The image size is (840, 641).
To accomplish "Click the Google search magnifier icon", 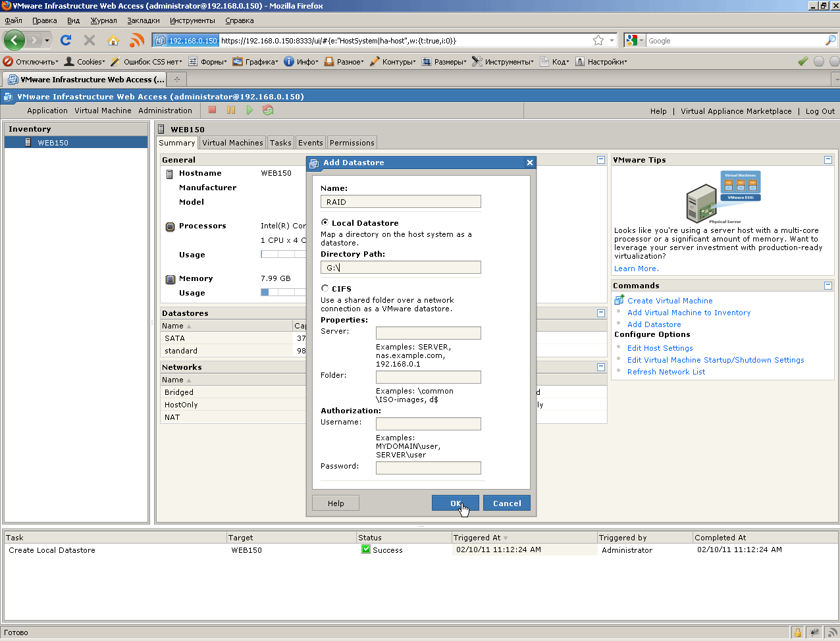I will [830, 40].
